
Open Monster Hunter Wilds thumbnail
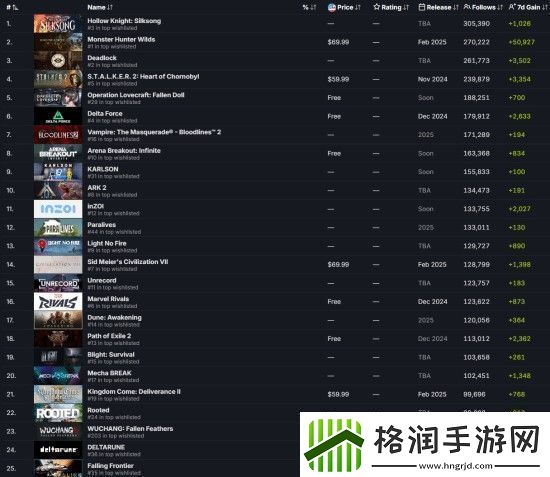coord(58,42)
